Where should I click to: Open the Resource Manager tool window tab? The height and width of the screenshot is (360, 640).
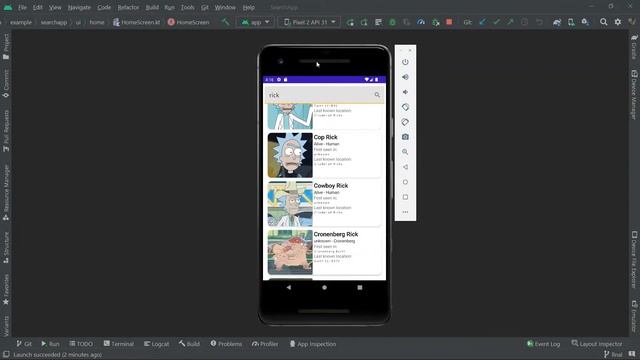6,193
